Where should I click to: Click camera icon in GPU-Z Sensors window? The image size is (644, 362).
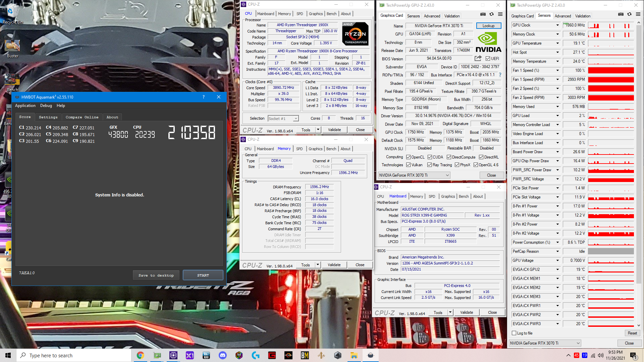pyautogui.click(x=621, y=14)
